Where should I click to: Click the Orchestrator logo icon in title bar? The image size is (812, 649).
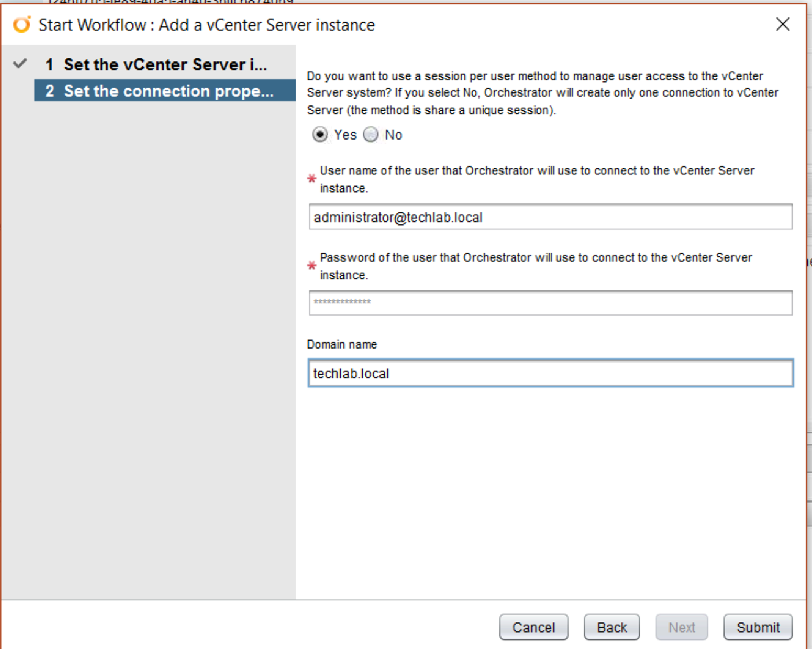(22, 24)
